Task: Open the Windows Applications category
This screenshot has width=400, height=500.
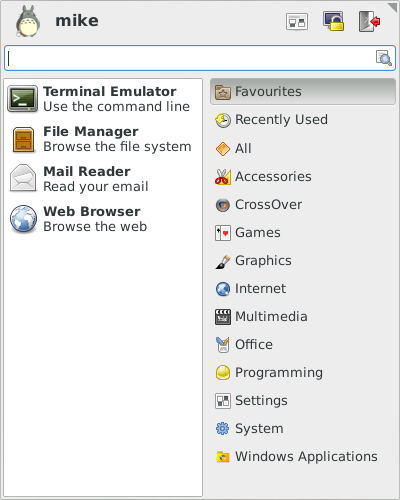Action: [x=303, y=457]
